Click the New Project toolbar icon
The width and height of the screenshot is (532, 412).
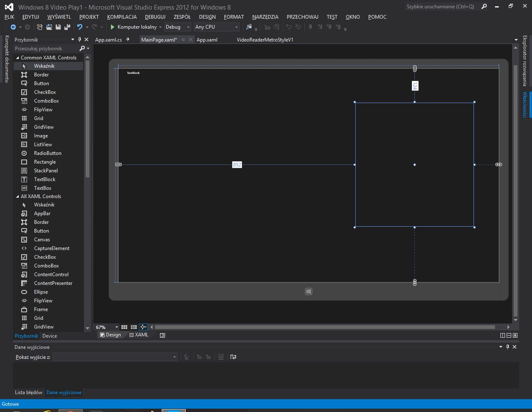point(40,27)
